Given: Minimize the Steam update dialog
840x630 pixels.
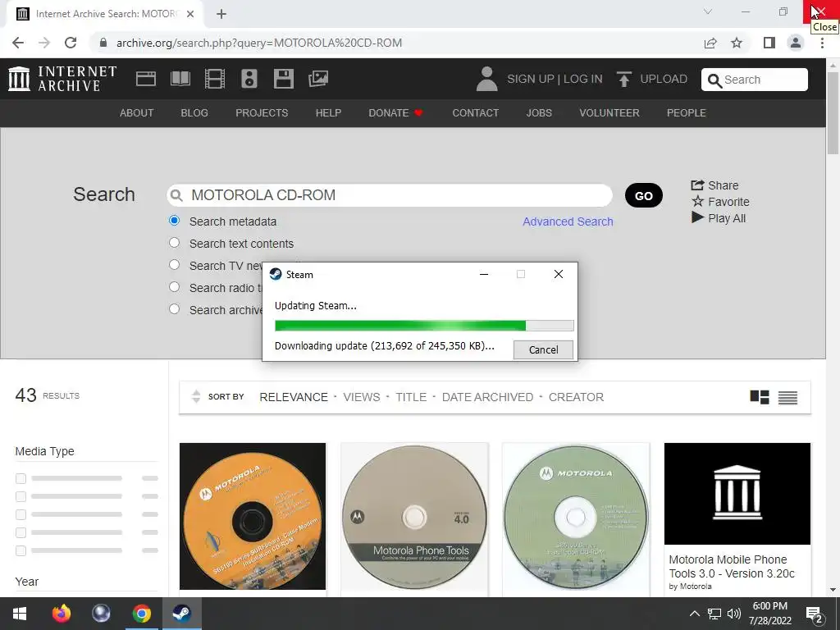Looking at the screenshot, I should click(484, 274).
